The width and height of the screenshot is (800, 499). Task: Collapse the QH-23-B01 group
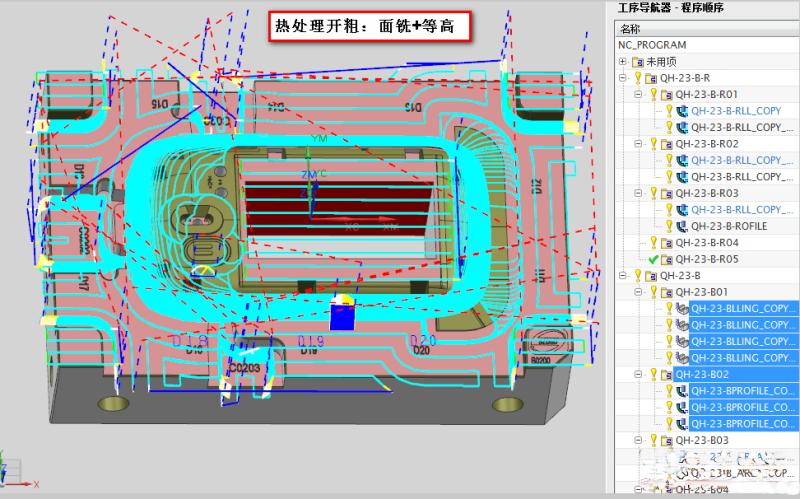639,292
